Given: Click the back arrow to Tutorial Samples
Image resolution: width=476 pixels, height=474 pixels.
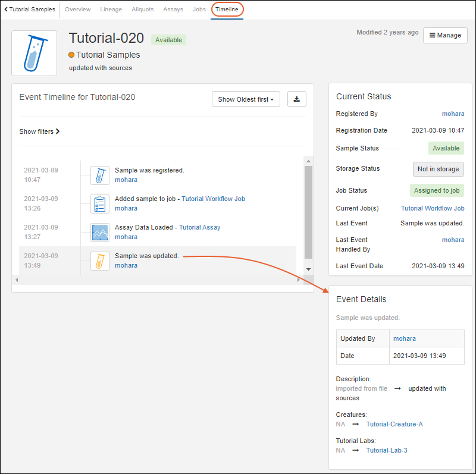Looking at the screenshot, I should tap(6, 10).
